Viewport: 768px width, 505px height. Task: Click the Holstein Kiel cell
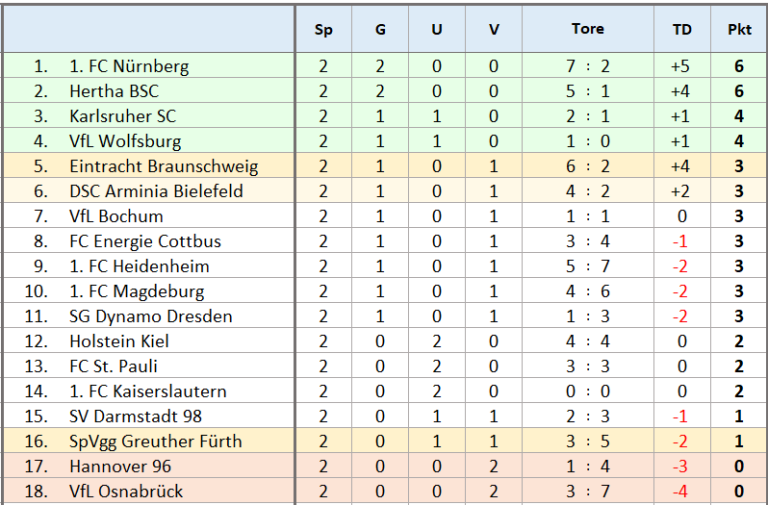tap(119, 341)
